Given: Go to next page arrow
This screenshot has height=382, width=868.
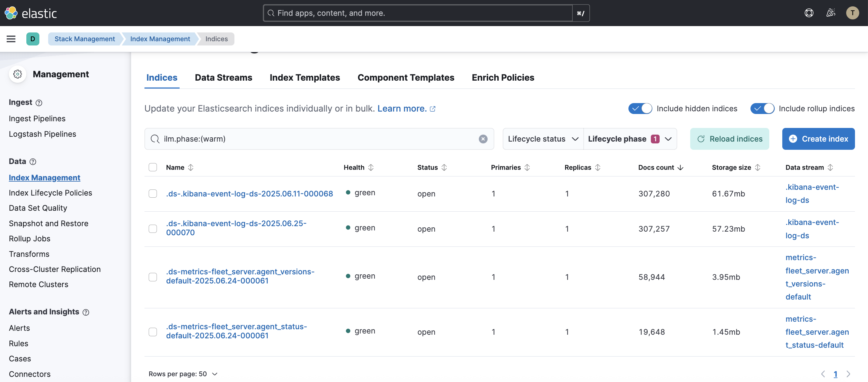Looking at the screenshot, I should 848,374.
